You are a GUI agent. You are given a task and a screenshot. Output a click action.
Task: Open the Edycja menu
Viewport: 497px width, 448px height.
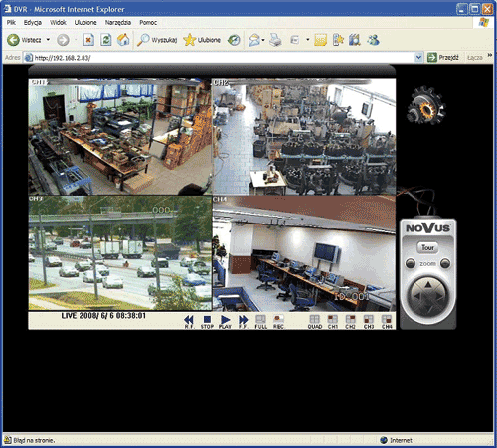point(33,22)
